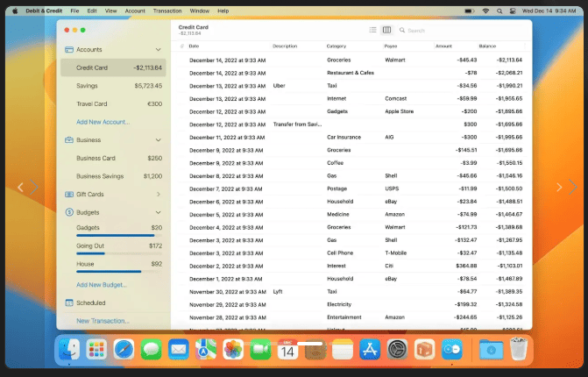
Task: Collapse the Business section chevron
Action: pos(159,140)
